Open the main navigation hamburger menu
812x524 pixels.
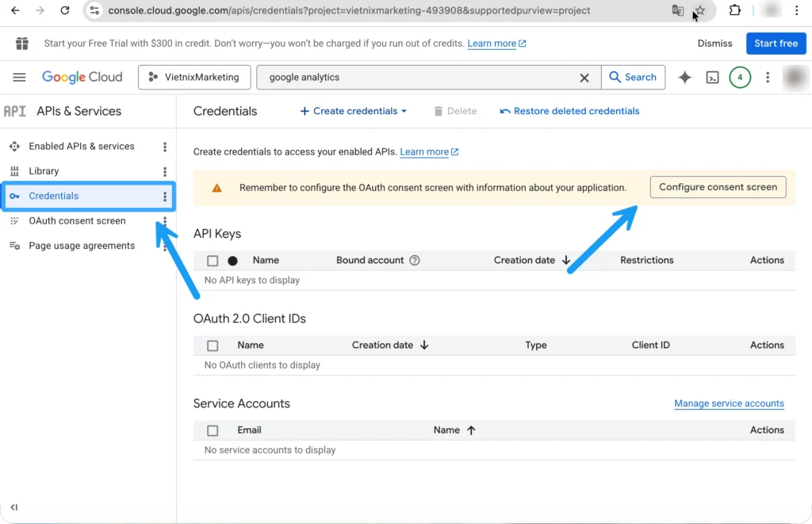(20, 78)
